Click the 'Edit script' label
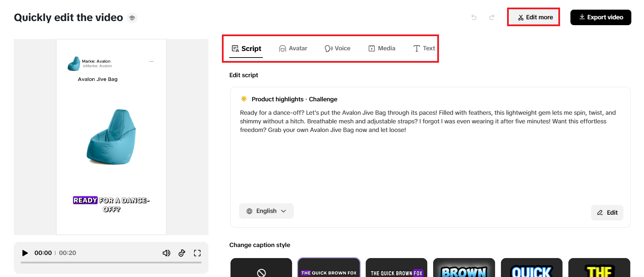This screenshot has height=277, width=644. [x=244, y=75]
